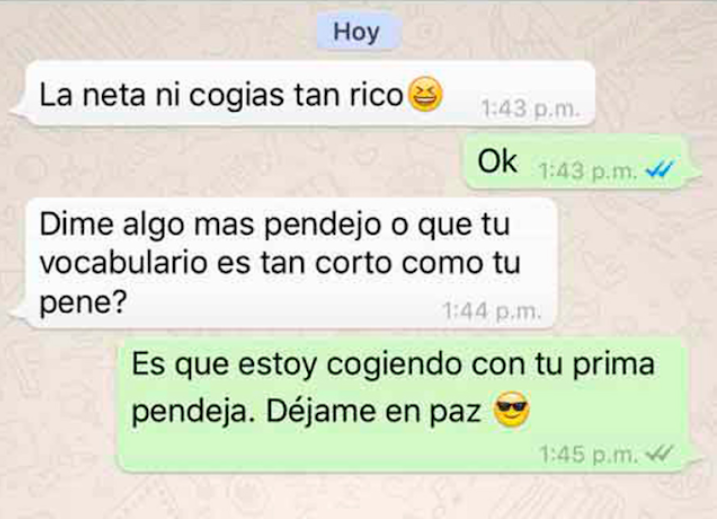Click the laughing emoji in the first message
719x519 pixels.
pos(425,94)
